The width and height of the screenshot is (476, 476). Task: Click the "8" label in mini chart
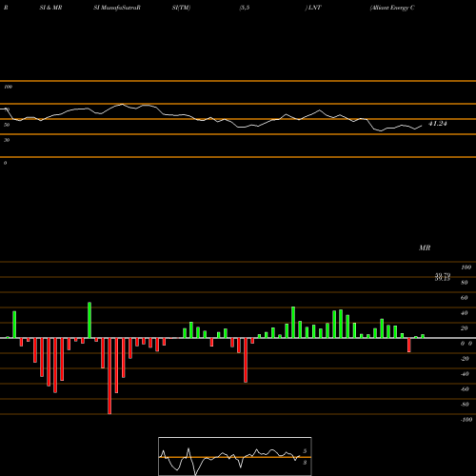[x=305, y=463]
